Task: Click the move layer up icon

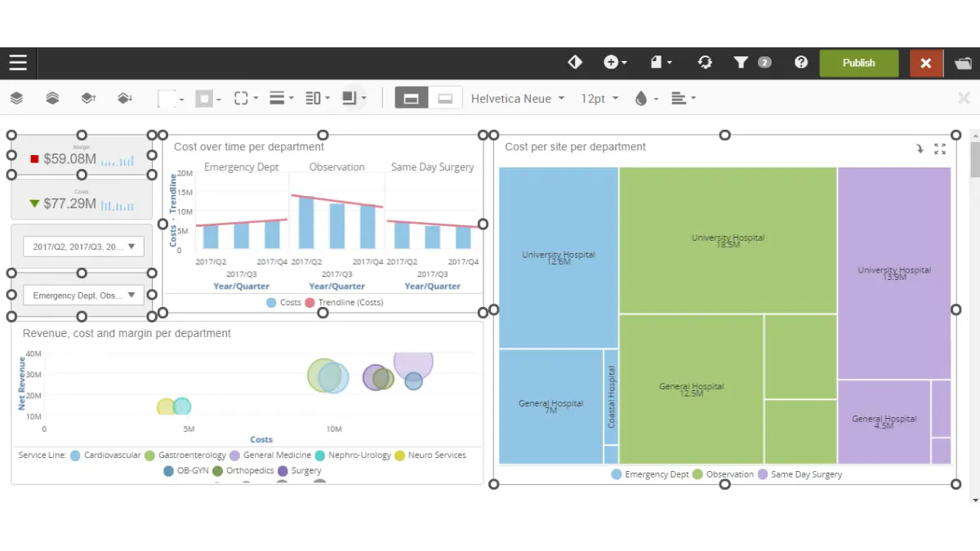Action: pos(88,98)
